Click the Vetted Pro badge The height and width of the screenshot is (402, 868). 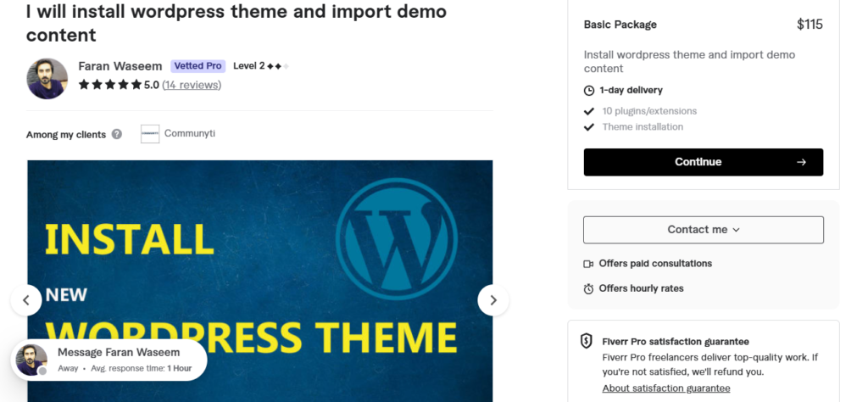point(198,66)
